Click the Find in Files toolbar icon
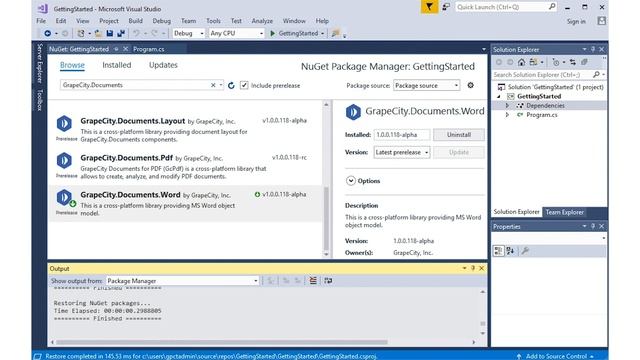Viewport: 640px width, 360px height. coord(336,33)
